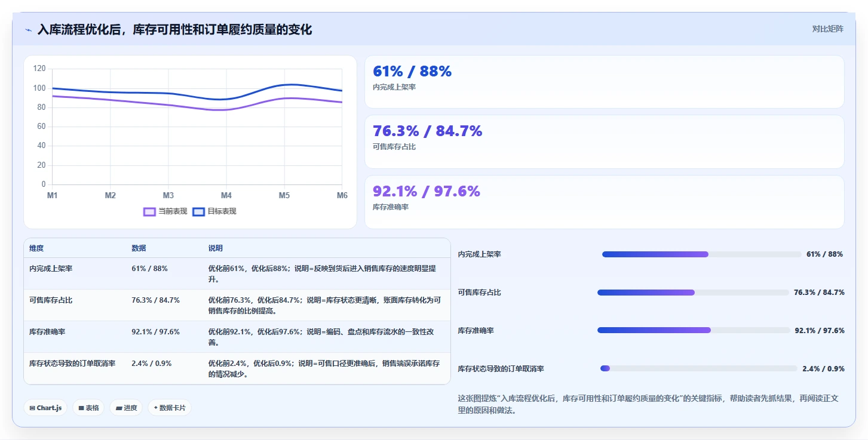
Task: Click the 2.4% / 0.9% table cell
Action: 152,364
